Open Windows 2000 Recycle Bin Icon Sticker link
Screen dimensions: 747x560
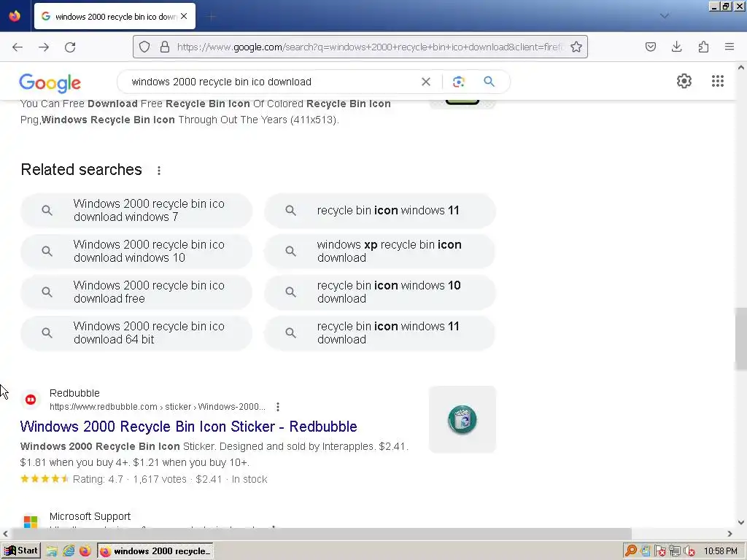coord(189,427)
